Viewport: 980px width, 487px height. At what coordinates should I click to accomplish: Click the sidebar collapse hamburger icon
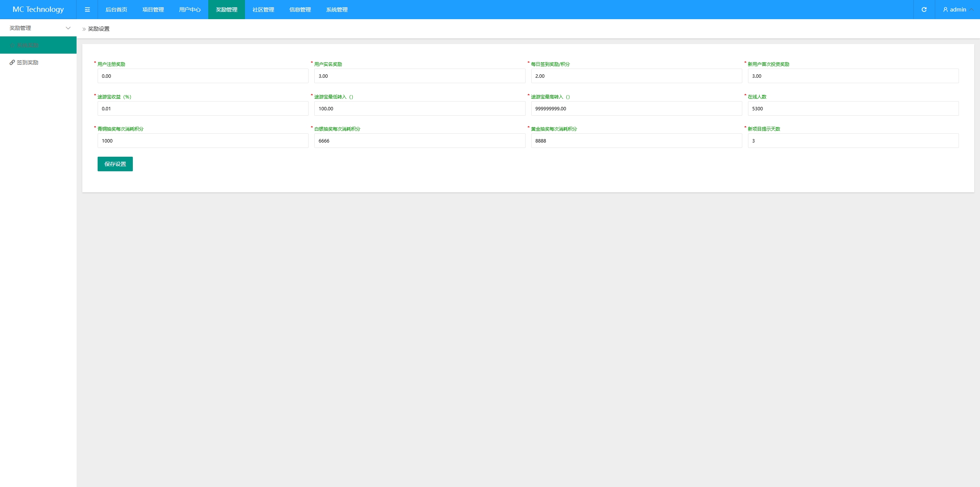click(x=87, y=10)
